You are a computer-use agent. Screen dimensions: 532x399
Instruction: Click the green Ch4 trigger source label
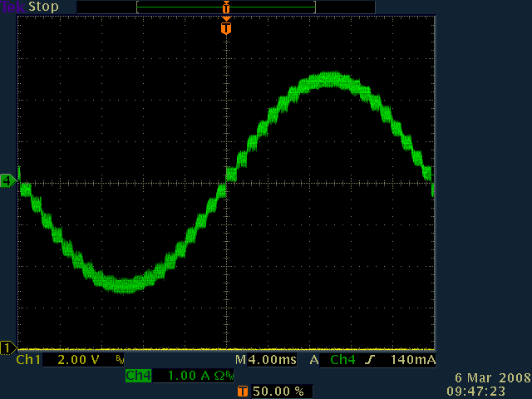click(x=342, y=361)
